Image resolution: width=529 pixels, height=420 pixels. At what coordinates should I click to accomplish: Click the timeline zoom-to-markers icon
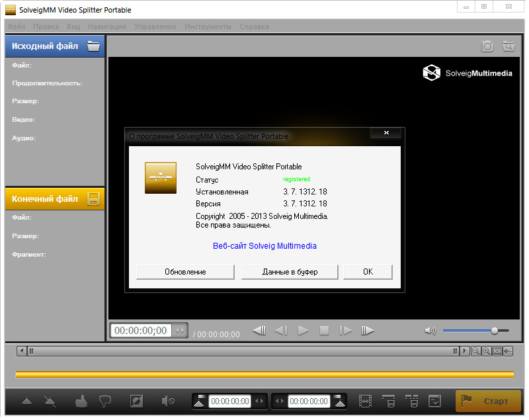click(508, 351)
